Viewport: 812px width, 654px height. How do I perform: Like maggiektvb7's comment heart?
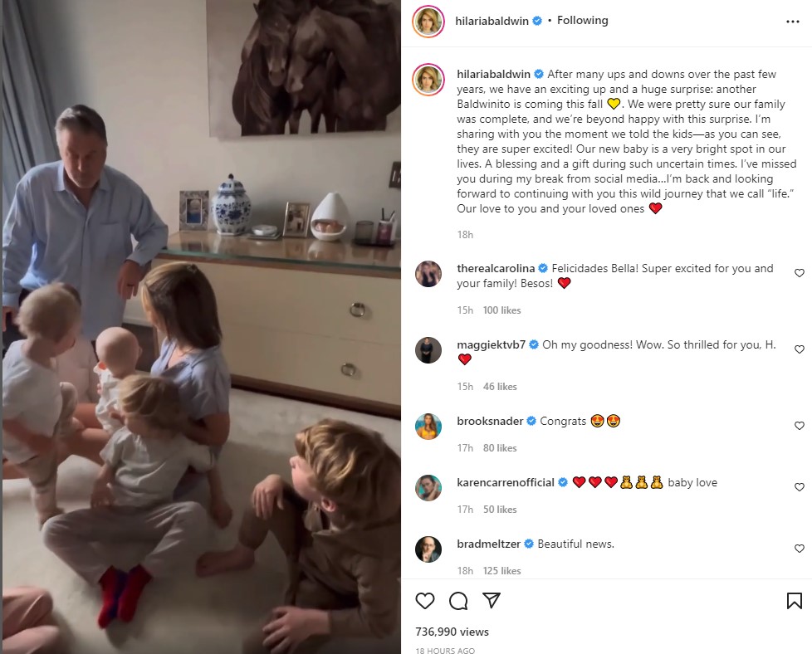pos(799,349)
